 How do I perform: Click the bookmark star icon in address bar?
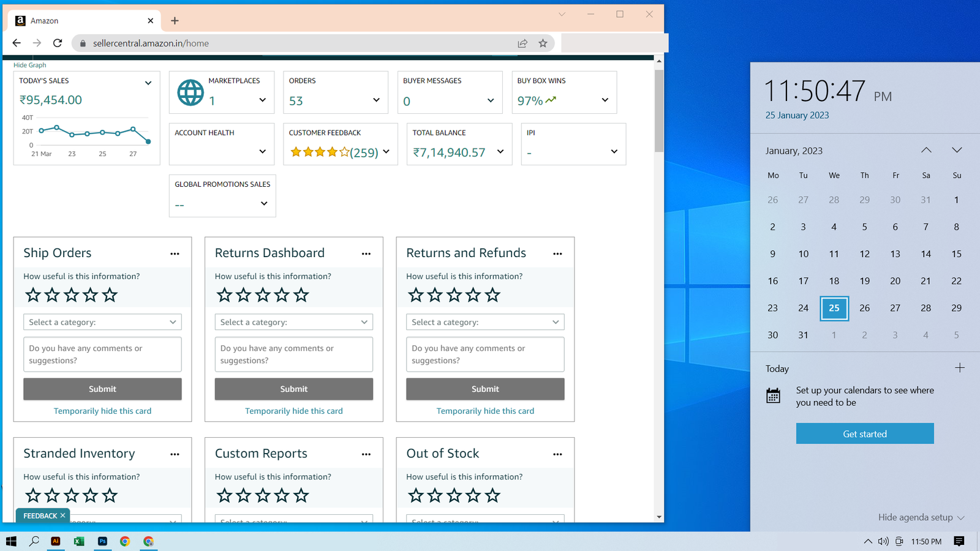pos(543,43)
